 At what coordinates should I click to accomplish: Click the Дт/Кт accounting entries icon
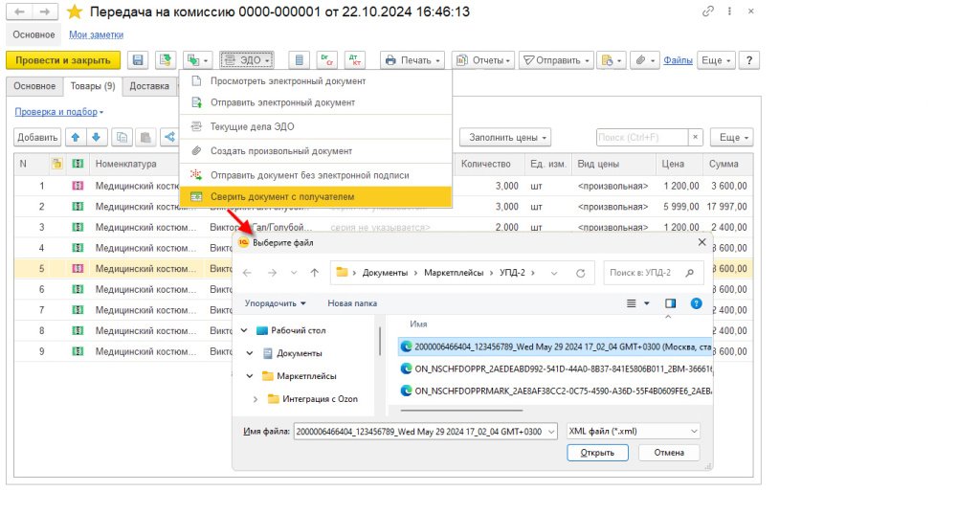[x=355, y=60]
